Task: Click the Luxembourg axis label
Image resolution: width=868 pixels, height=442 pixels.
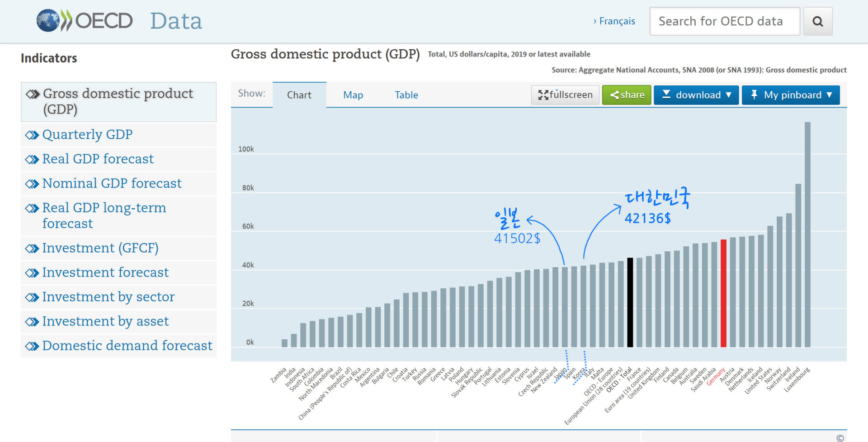Action: tap(797, 380)
